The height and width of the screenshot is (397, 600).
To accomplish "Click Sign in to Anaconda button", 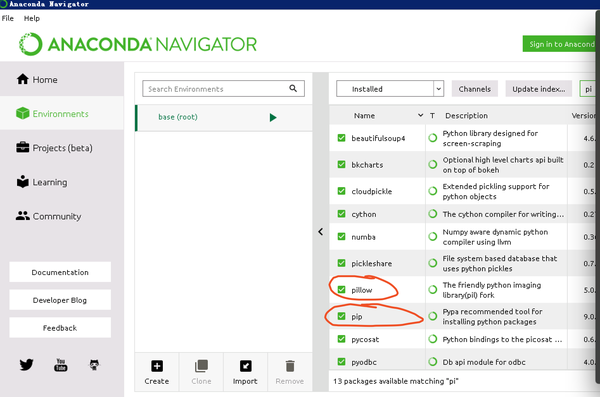I will click(560, 44).
